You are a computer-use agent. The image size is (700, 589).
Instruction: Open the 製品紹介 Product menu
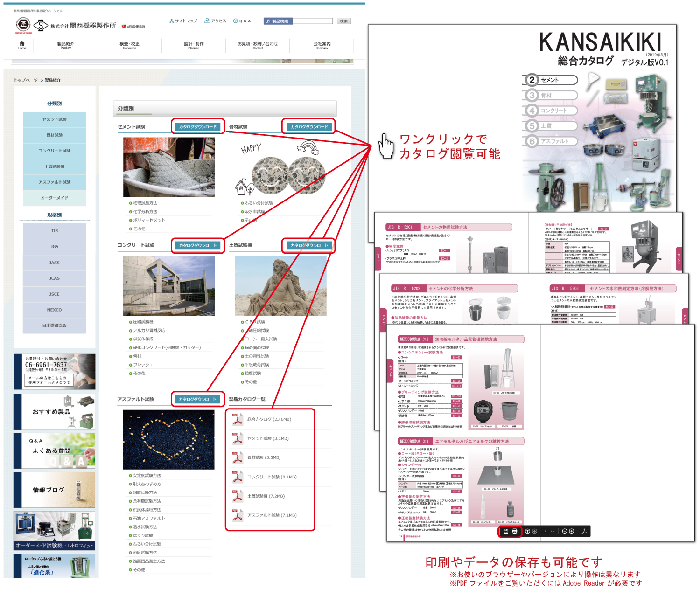click(x=66, y=45)
